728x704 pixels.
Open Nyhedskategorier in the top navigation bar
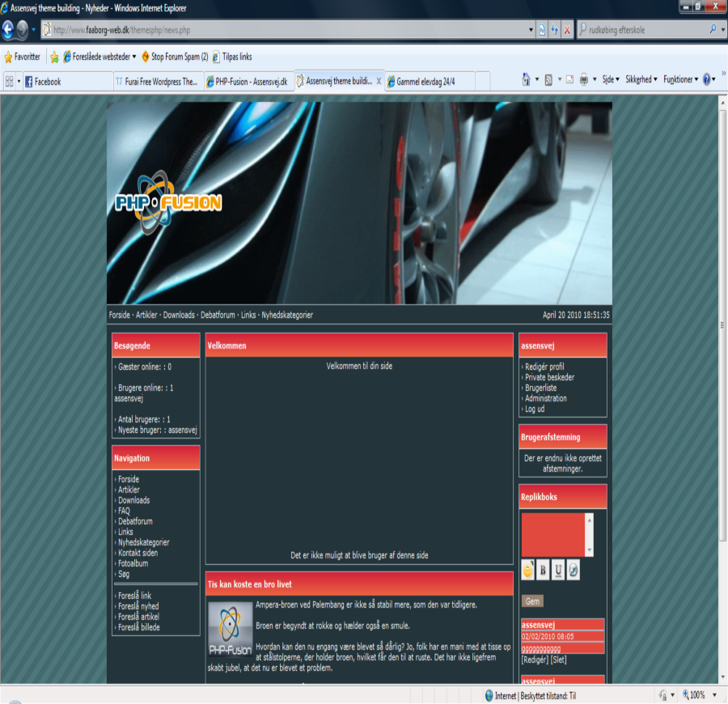(287, 315)
